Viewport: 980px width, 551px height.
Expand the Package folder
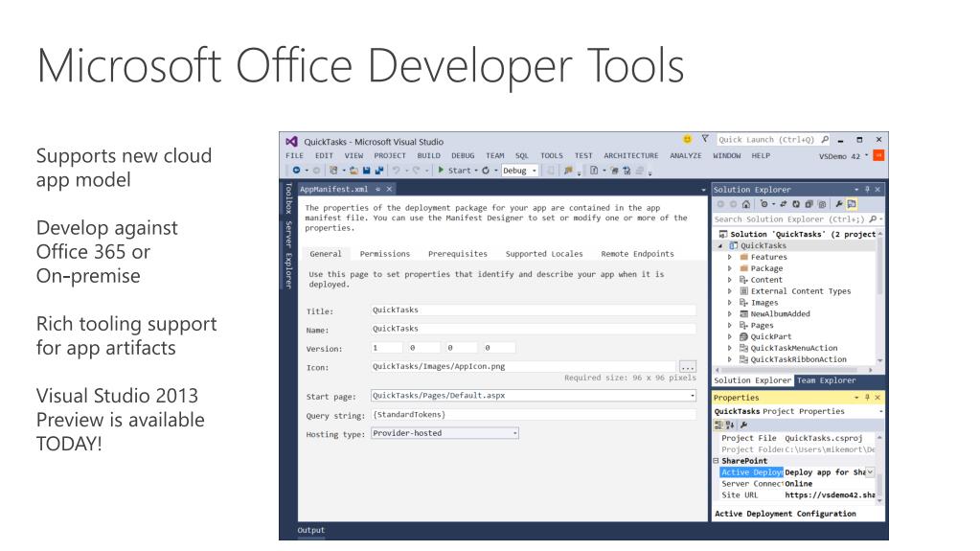729,268
